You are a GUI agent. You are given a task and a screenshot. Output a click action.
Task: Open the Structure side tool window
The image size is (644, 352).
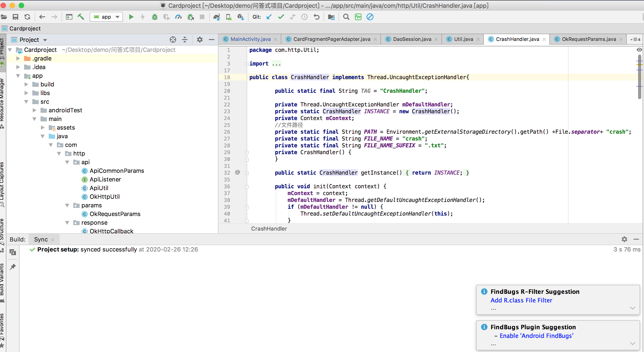(x=2, y=235)
